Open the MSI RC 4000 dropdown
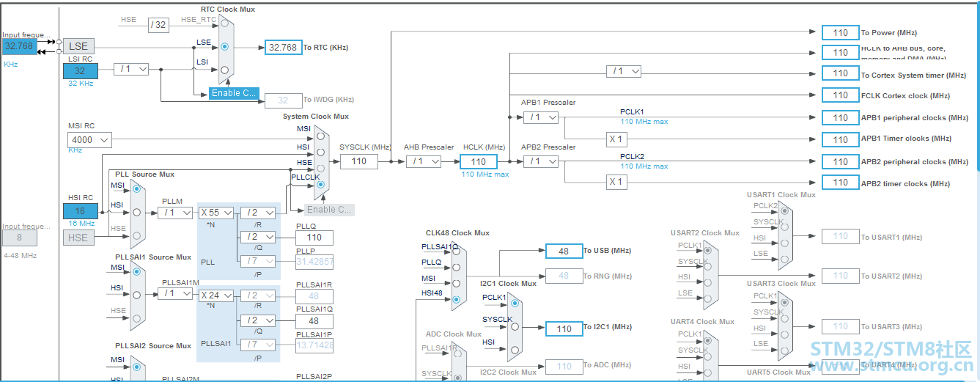The height and width of the screenshot is (382, 980). tap(90, 139)
